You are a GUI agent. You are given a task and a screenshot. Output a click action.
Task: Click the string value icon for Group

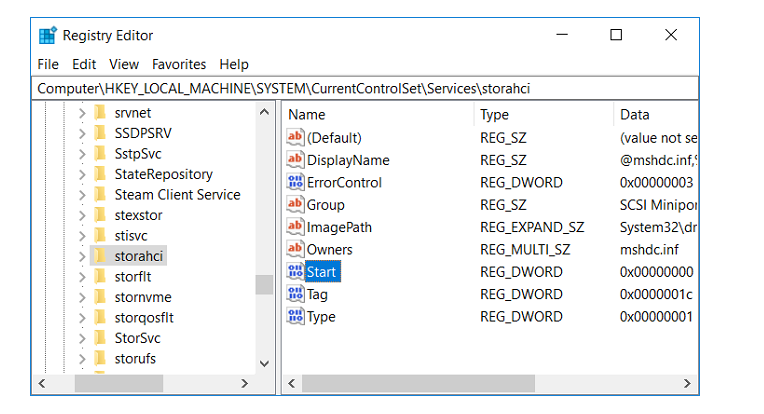click(x=295, y=205)
